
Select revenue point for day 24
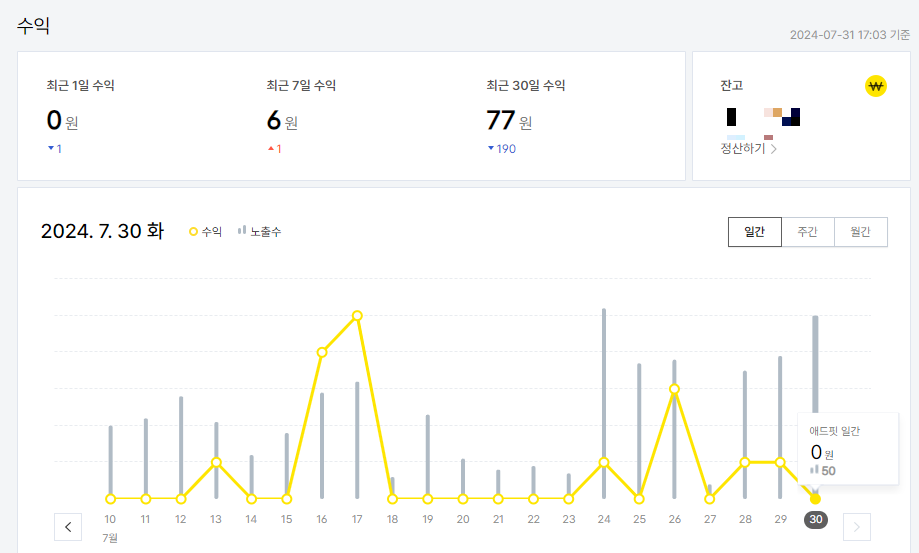(604, 462)
